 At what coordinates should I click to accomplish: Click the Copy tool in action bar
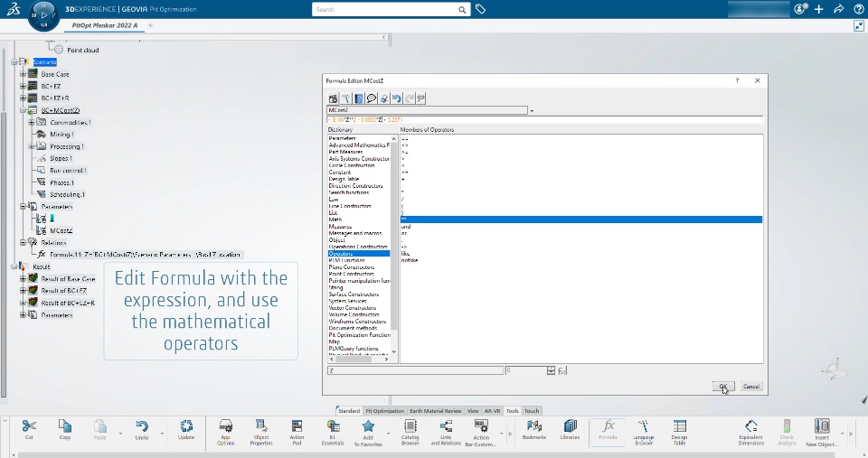click(65, 429)
